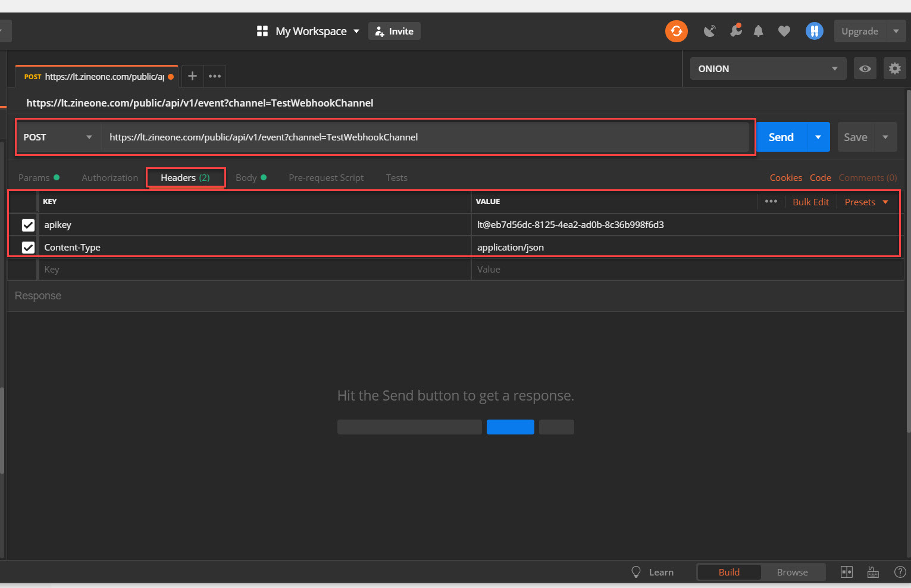Switch to the Body tab
The image size is (911, 588).
tap(251, 178)
